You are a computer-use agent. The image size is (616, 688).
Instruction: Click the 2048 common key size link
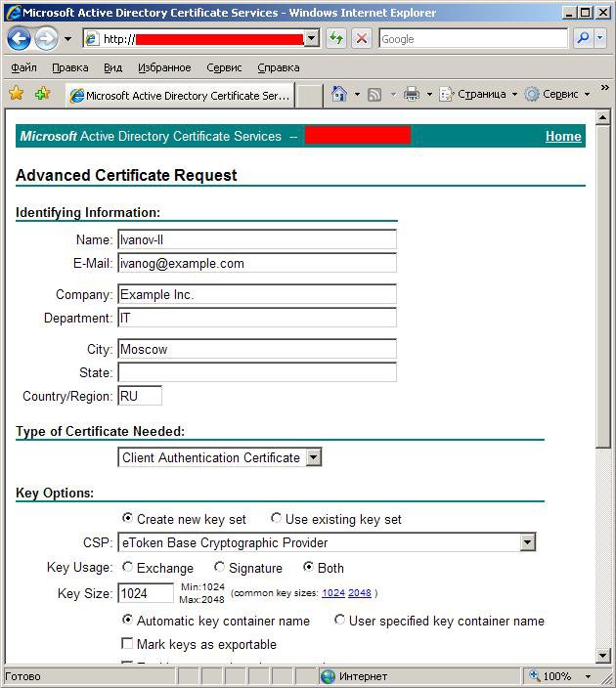[x=360, y=593]
